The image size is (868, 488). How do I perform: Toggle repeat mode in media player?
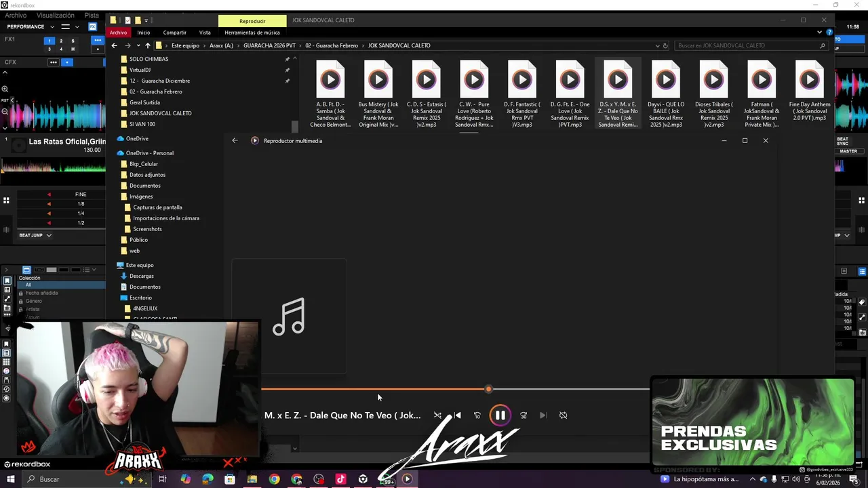point(564,415)
